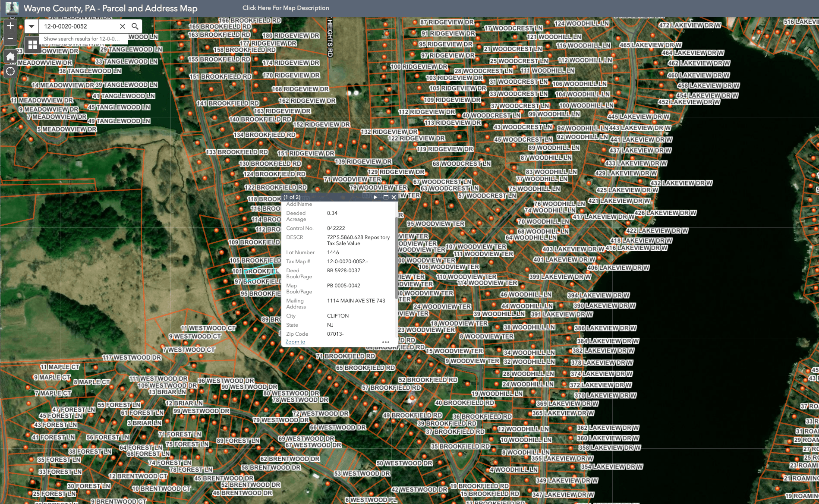Click the 50 WESTWOOD DR label
This screenshot has width=819, height=504.
(x=404, y=463)
